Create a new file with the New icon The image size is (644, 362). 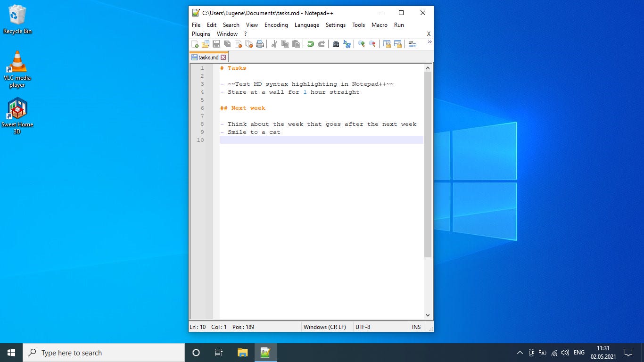click(196, 43)
